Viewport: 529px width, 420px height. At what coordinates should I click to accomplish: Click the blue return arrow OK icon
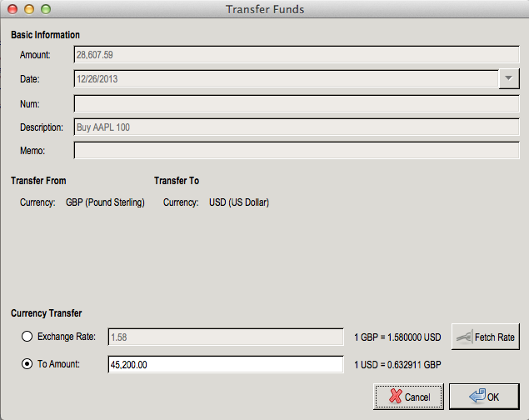click(x=477, y=396)
